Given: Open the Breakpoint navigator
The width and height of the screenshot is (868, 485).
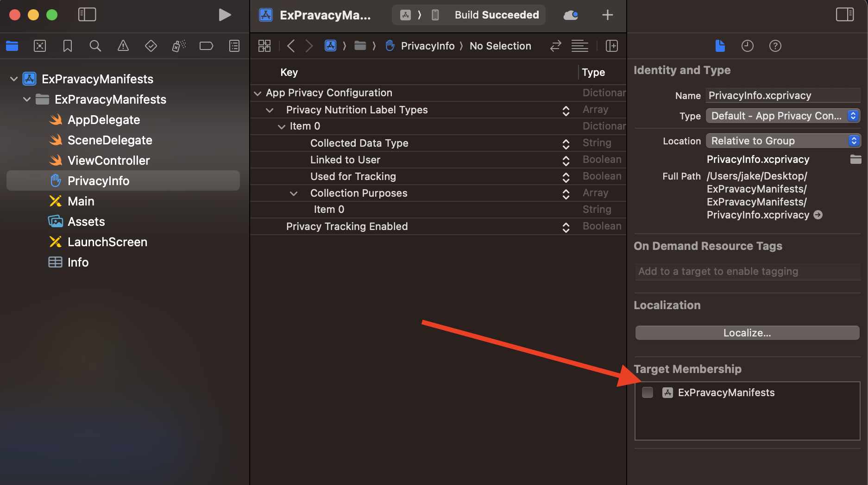Looking at the screenshot, I should point(207,46).
